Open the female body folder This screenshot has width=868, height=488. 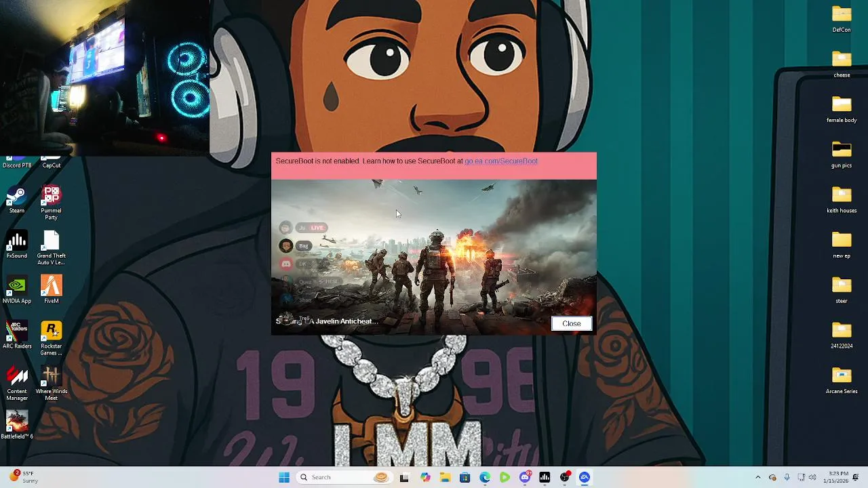tap(842, 110)
